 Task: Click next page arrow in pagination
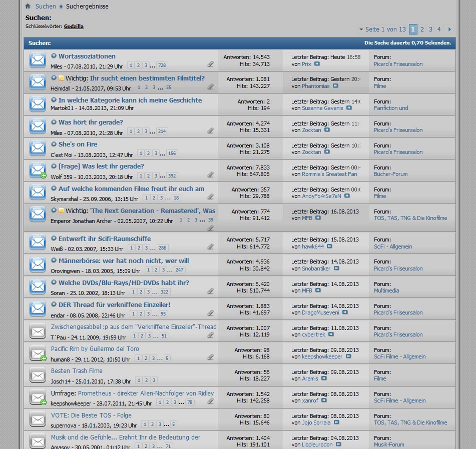point(449,29)
